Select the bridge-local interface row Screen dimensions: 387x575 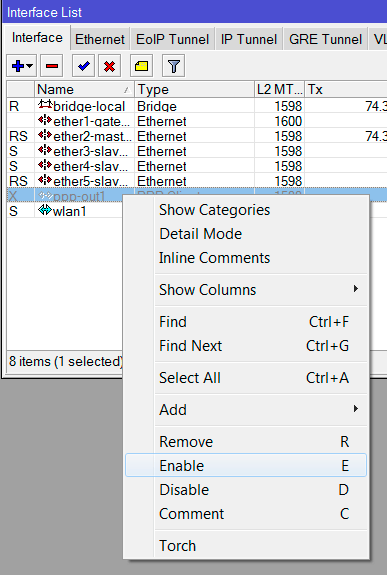coord(197,106)
